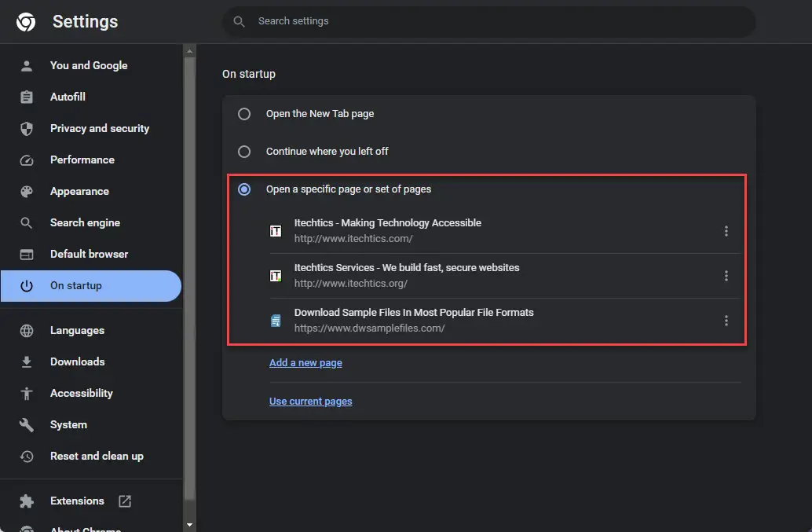Click the System wrench icon
This screenshot has width=812, height=532.
tap(27, 425)
